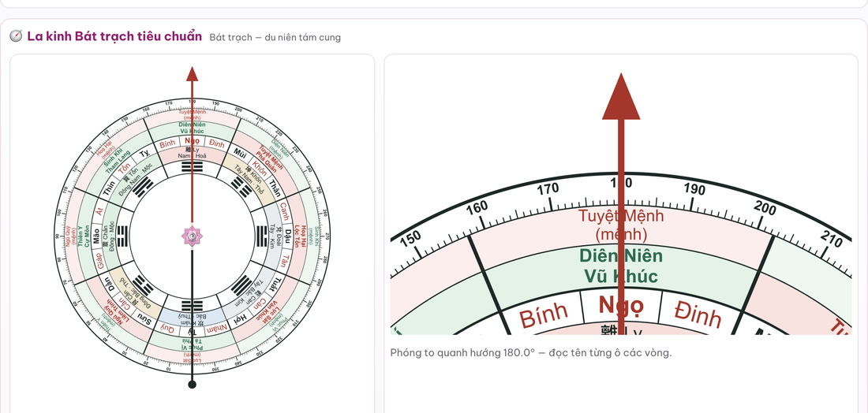Click the large red arrowhead in the zoomed view
Viewport: 868px width, 413px height.
(x=621, y=96)
